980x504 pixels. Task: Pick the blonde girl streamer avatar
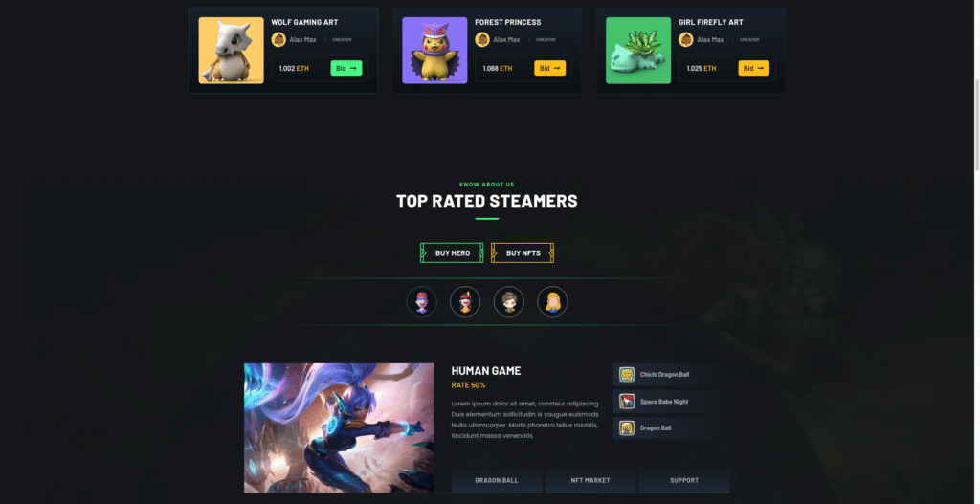pyautogui.click(x=552, y=301)
